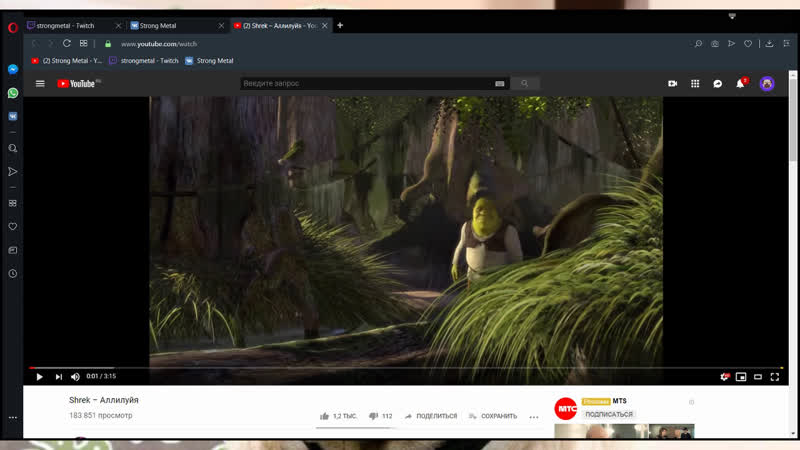Open YouTube messages icon
This screenshot has width=800, height=450.
[717, 84]
